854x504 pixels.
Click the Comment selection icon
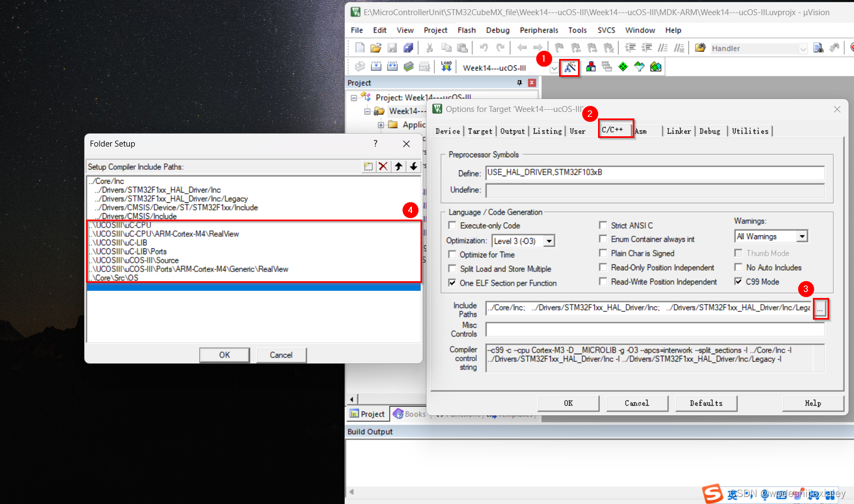click(x=663, y=48)
